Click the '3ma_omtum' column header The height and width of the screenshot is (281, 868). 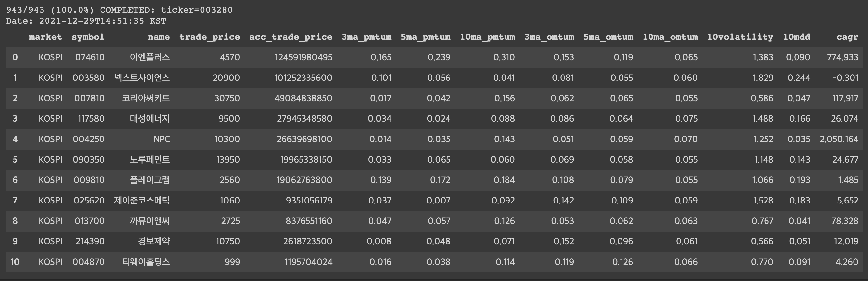click(x=549, y=37)
